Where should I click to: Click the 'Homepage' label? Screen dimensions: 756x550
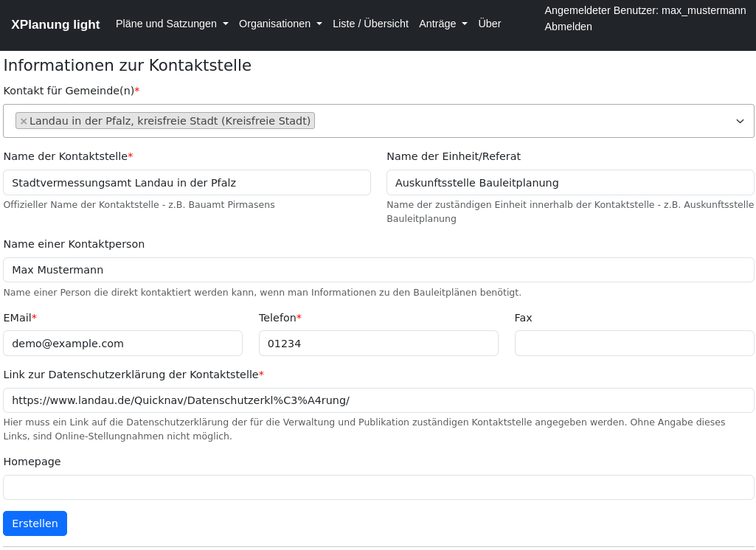[x=32, y=462]
